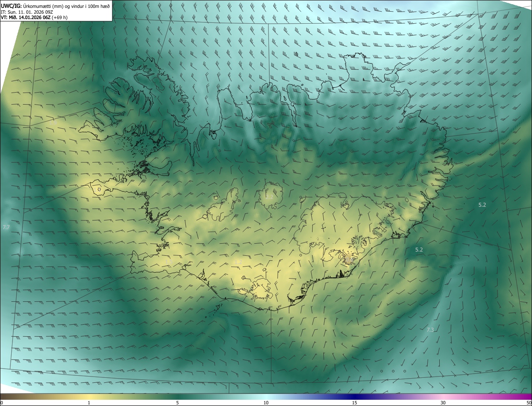Click the "7.3" value over the southeast ocean

[x=430, y=330]
